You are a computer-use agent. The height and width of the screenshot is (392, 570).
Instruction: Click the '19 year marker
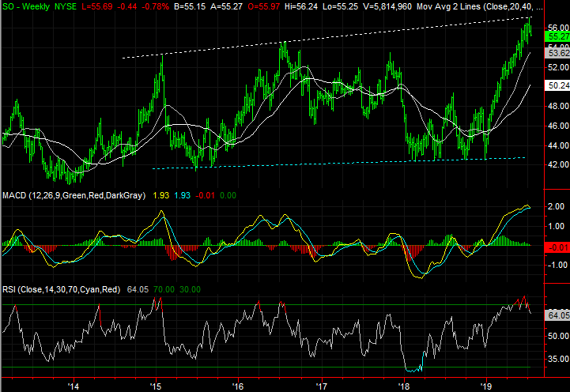pyautogui.click(x=485, y=385)
